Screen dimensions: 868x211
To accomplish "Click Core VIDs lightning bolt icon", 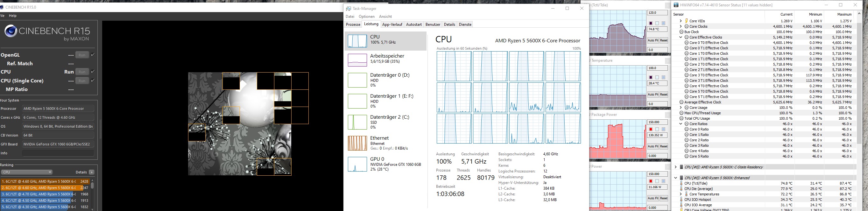I will coord(686,21).
